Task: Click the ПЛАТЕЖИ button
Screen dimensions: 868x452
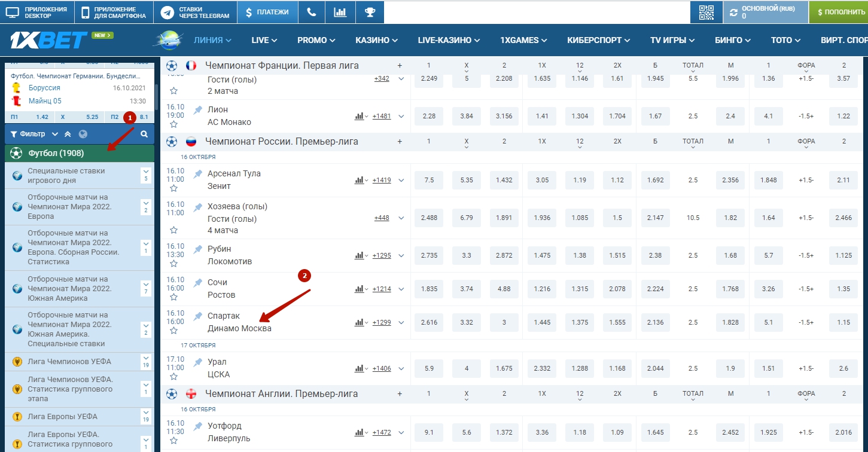Action: 267,12
